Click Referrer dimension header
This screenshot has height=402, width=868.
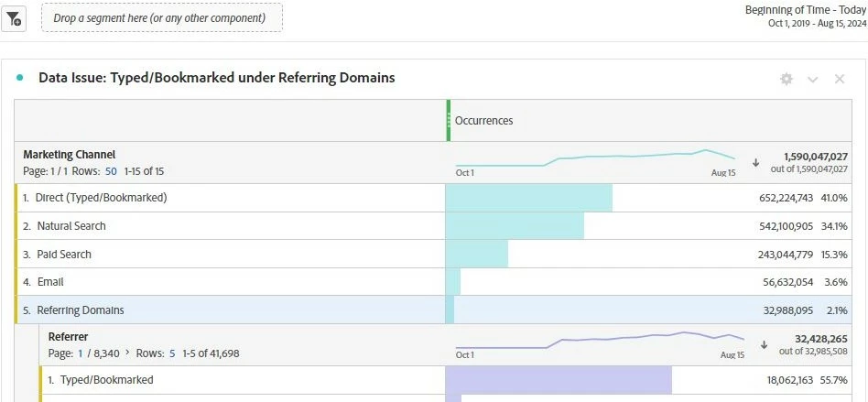coord(68,337)
